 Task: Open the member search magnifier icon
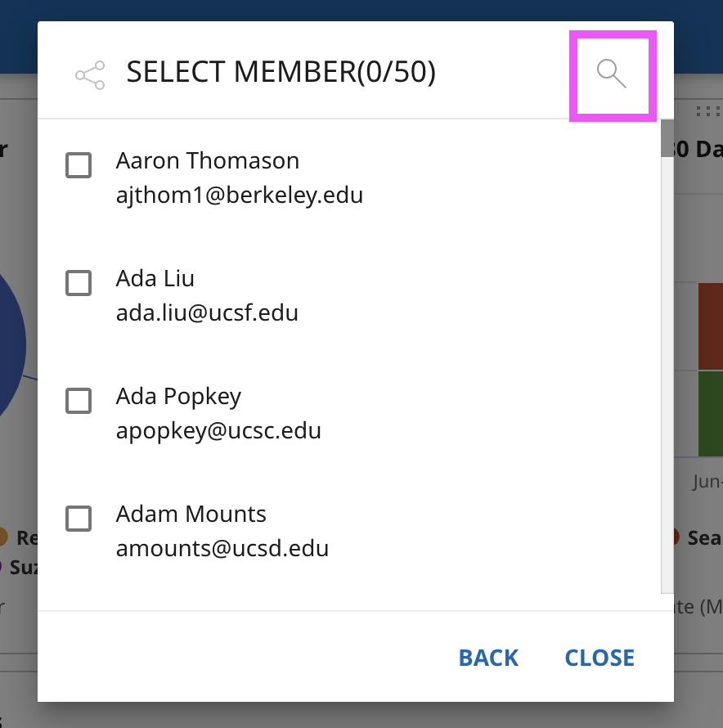[612, 74]
